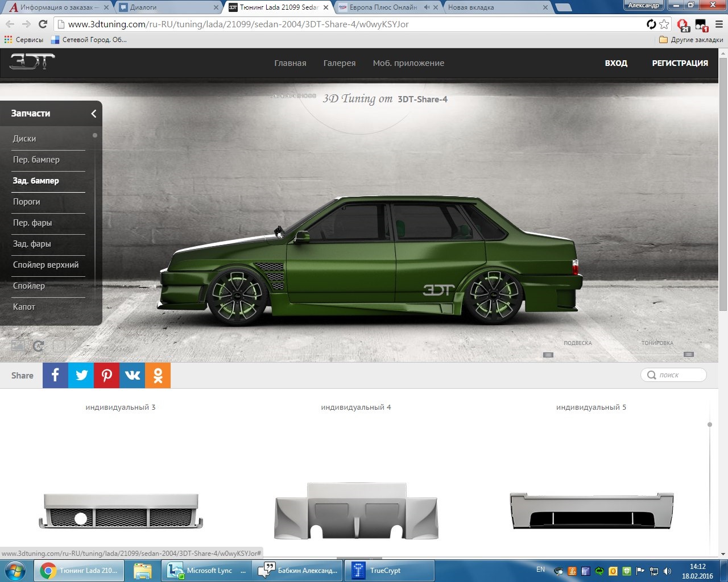Select Пороги in the parts list
728x582 pixels.
[x=27, y=202]
